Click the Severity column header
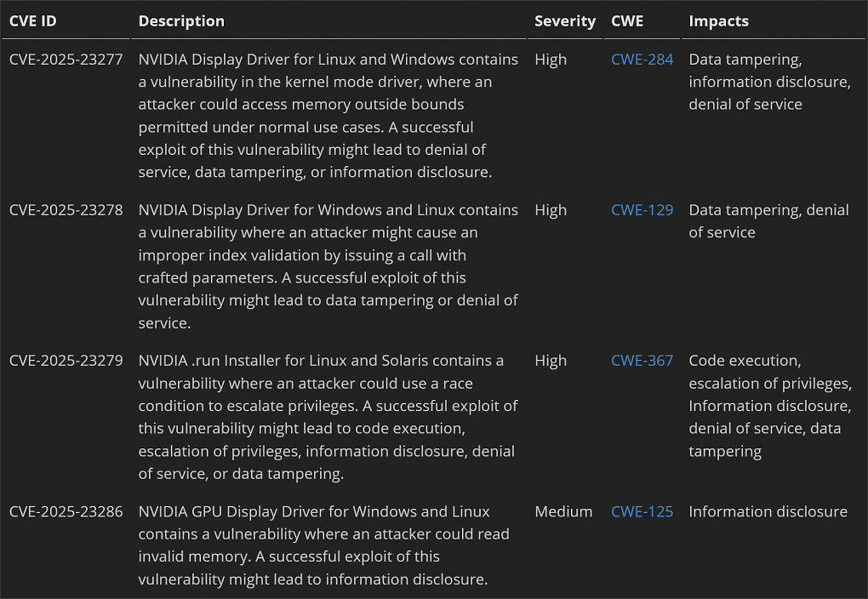The height and width of the screenshot is (599, 868). (x=565, y=21)
